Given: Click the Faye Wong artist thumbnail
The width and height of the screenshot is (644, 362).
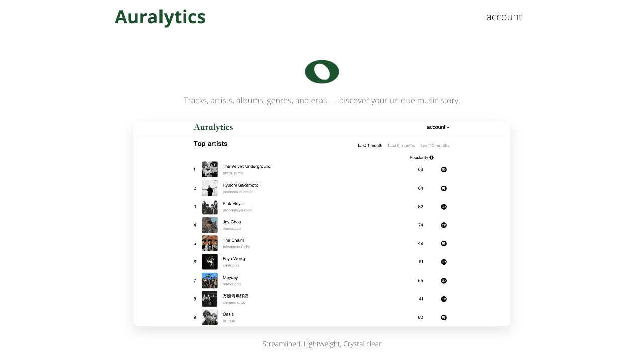Looking at the screenshot, I should tap(210, 262).
